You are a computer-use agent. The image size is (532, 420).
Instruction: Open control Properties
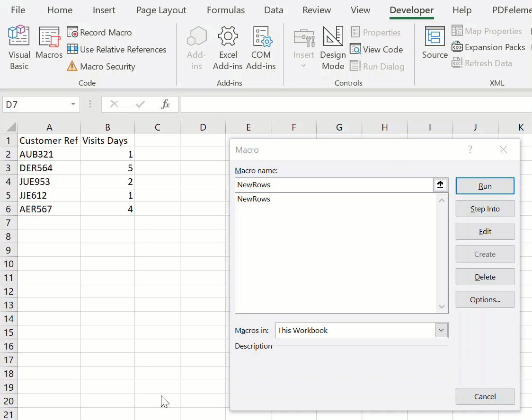click(x=375, y=33)
